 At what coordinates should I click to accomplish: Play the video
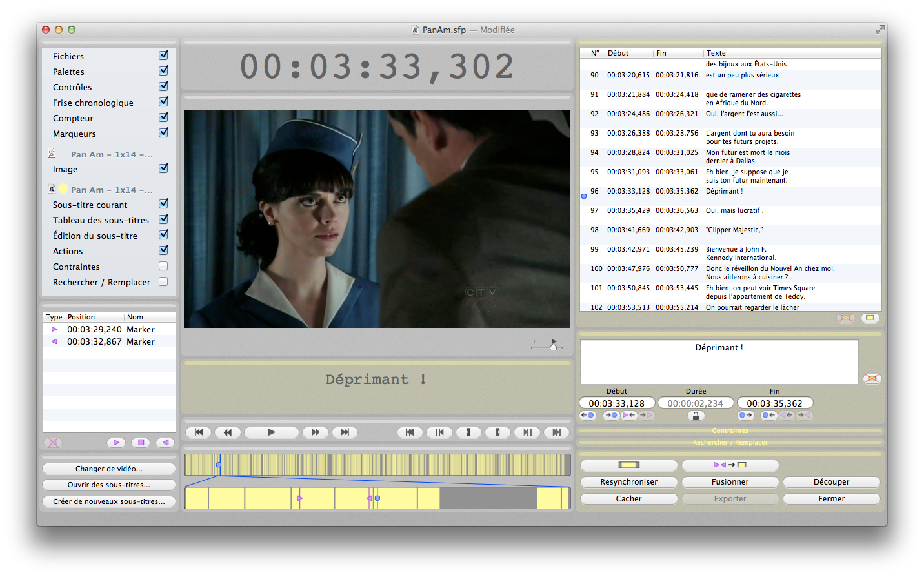[x=272, y=432]
